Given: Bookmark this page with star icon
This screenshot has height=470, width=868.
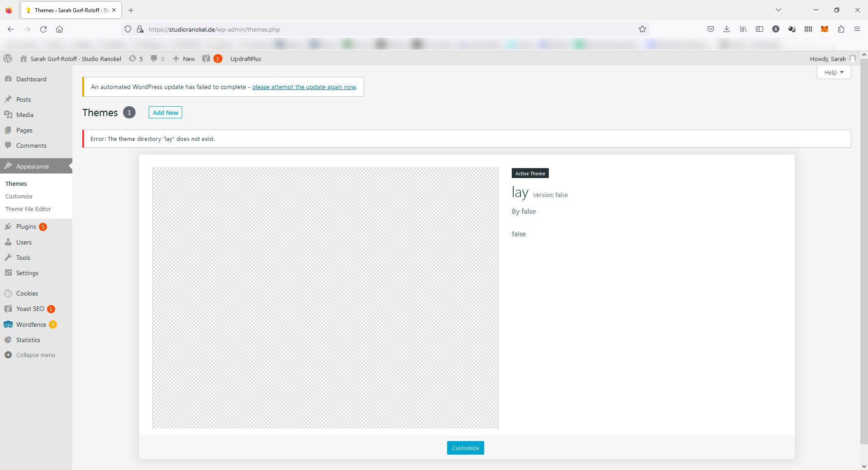Looking at the screenshot, I should tap(642, 29).
